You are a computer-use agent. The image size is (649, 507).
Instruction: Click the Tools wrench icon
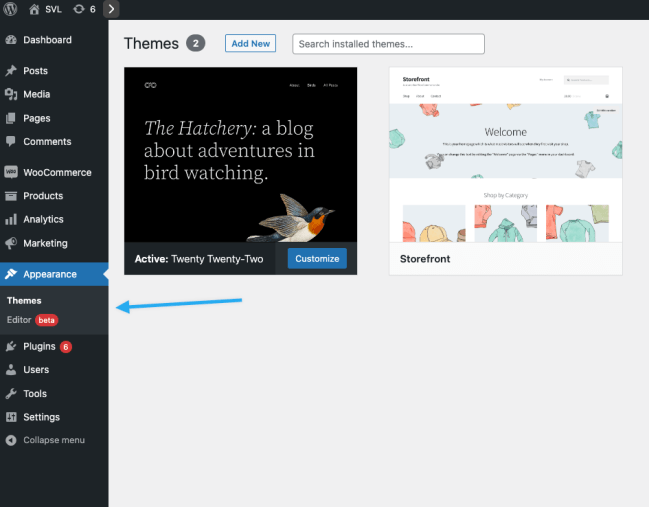pyautogui.click(x=11, y=394)
